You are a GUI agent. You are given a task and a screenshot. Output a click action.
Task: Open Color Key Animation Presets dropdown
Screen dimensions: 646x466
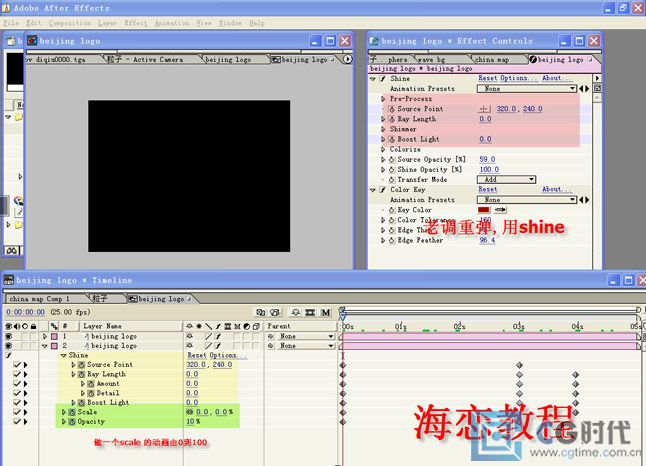tap(527, 199)
